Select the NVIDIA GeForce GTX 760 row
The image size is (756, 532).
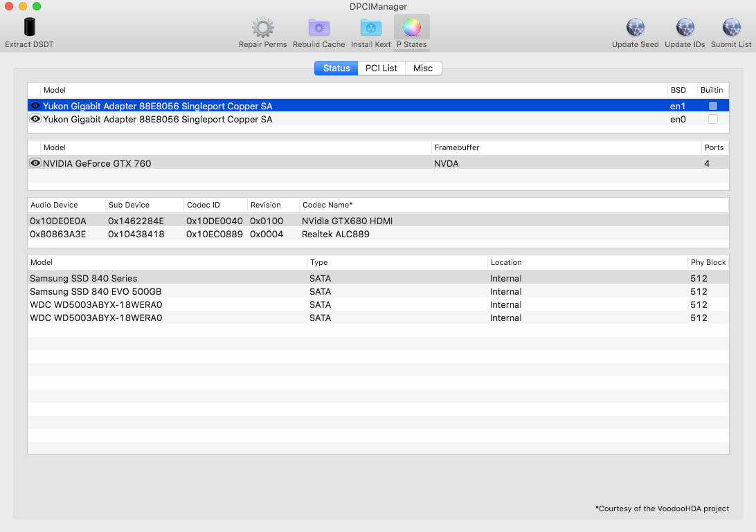378,163
